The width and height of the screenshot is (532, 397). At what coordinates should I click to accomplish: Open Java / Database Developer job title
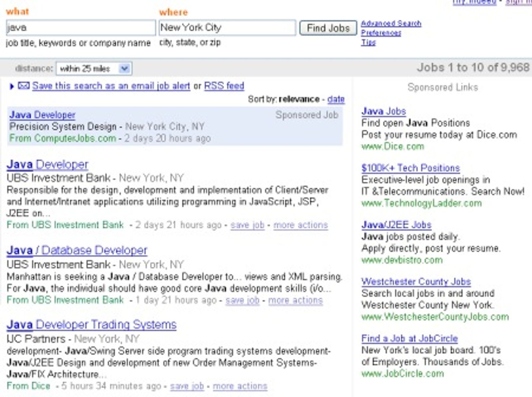click(77, 250)
